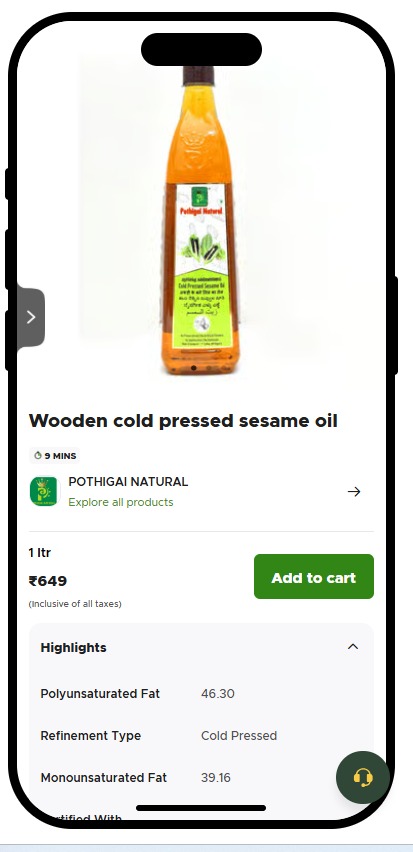Click the Cold Pressed refinement value
Image resolution: width=413 pixels, height=852 pixels.
pos(239,736)
